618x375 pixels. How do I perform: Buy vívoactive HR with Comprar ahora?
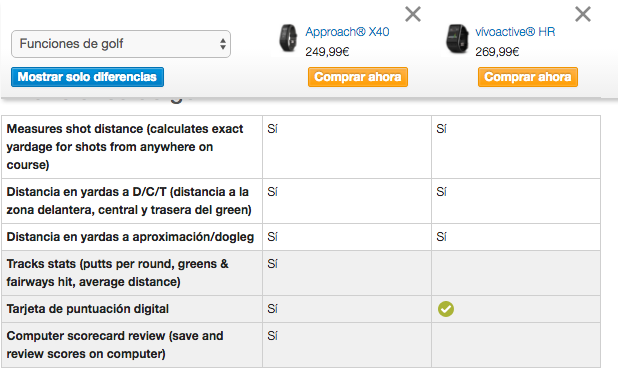528,77
